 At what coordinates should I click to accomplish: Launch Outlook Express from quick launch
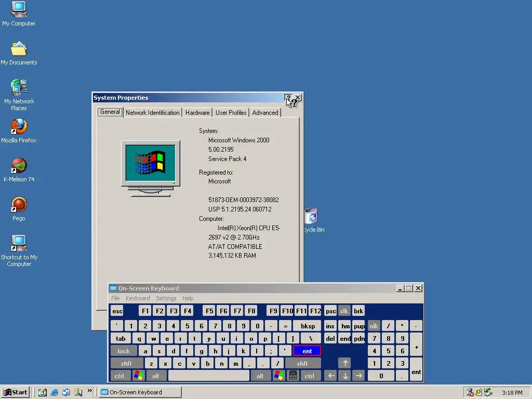[66, 392]
